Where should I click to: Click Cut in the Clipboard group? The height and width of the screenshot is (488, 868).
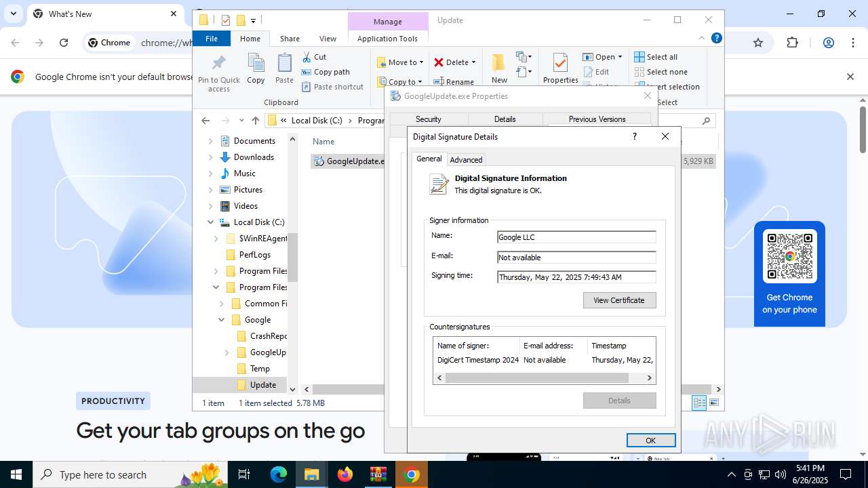(x=314, y=57)
